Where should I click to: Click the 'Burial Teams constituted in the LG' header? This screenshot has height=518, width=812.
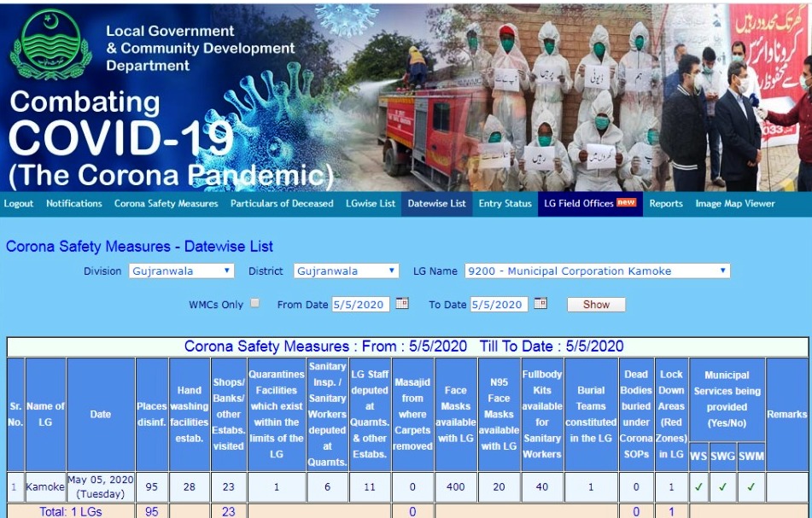591,414
